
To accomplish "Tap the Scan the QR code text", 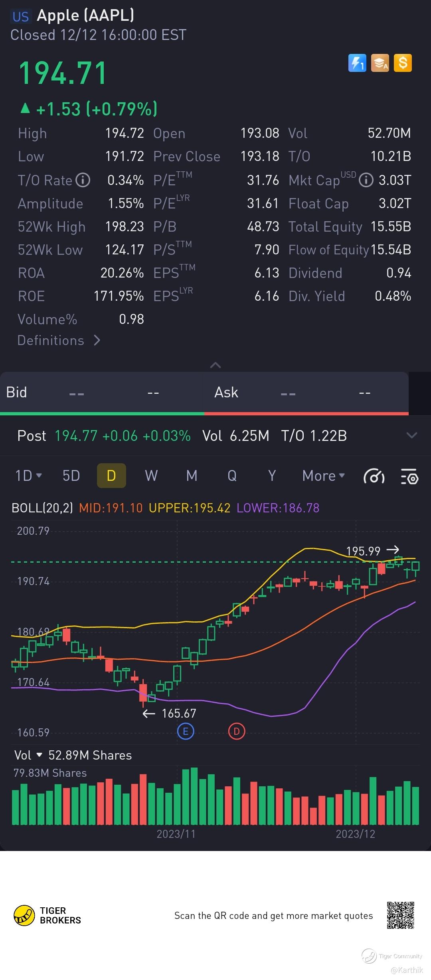I will pyautogui.click(x=273, y=916).
